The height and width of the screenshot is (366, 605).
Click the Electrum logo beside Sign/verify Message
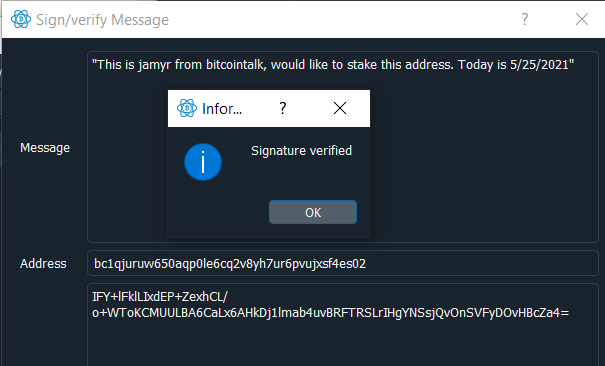coord(21,19)
